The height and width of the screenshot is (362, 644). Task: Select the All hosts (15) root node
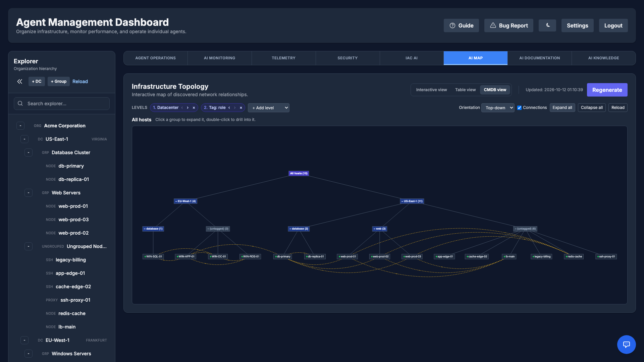click(299, 173)
